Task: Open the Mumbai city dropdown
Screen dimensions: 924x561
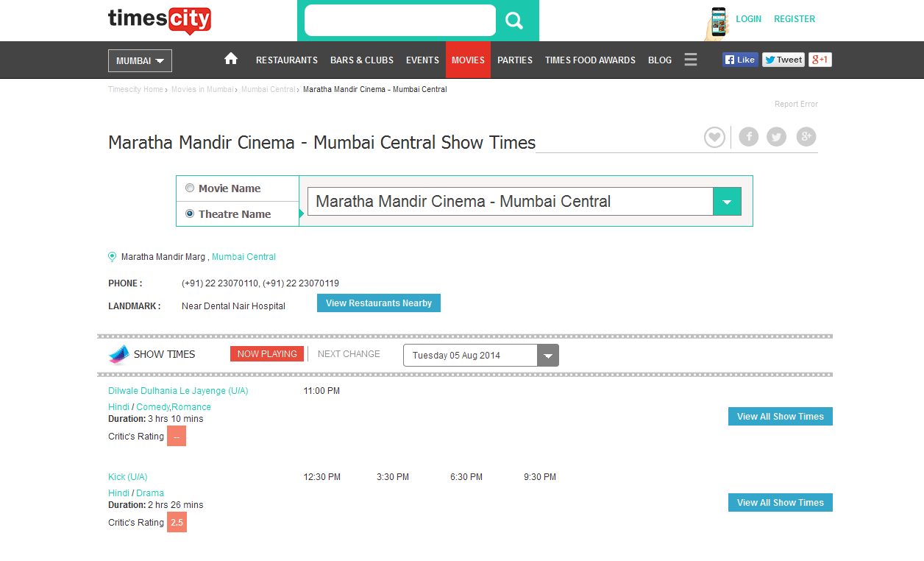Action: [x=140, y=60]
